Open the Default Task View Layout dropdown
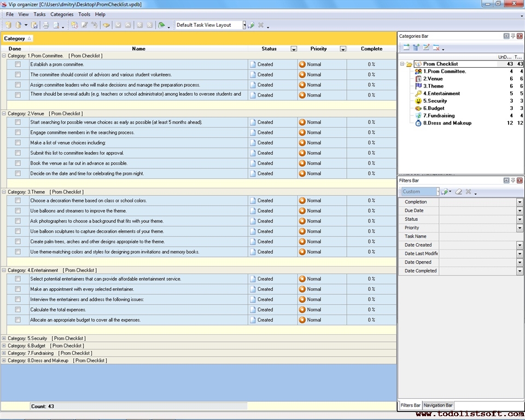Image resolution: width=525 pixels, height=420 pixels. point(244,25)
